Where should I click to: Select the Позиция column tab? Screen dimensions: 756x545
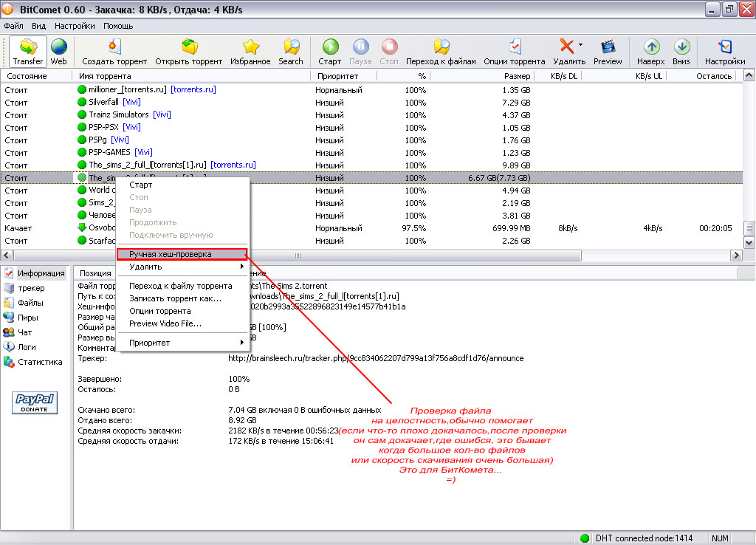95,273
